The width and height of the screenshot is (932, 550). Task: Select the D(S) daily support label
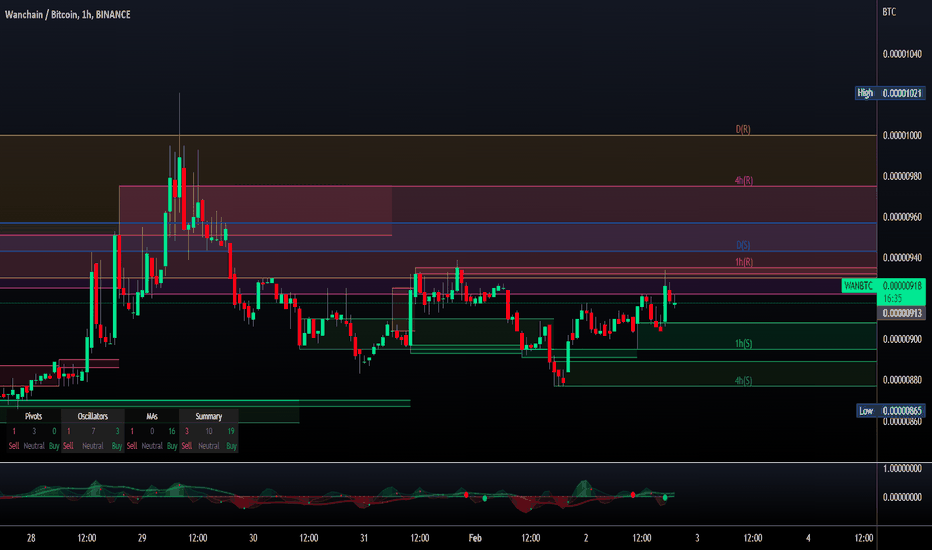click(x=743, y=245)
